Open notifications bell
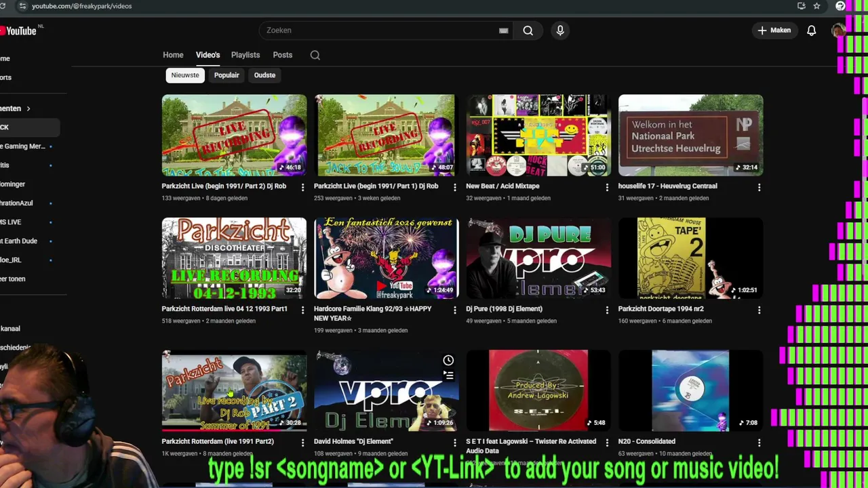Screen dimensions: 868x488 click(811, 30)
